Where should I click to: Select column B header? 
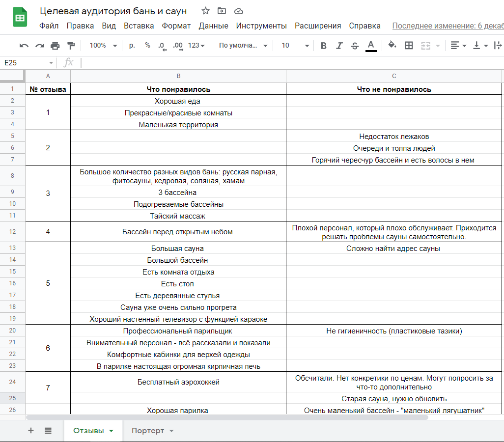pyautogui.click(x=178, y=76)
